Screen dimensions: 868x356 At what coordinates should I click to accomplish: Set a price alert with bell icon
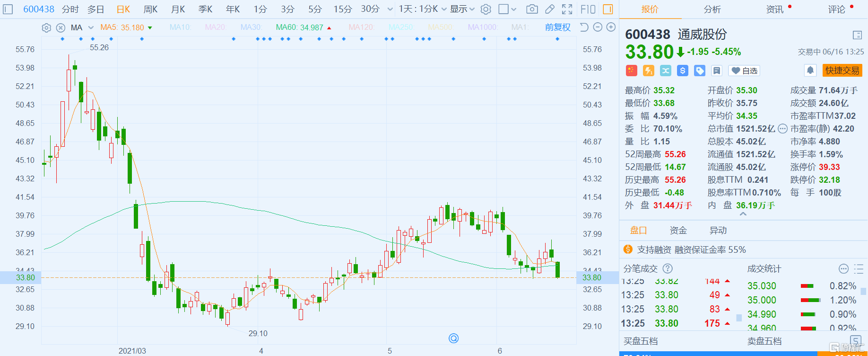tap(810, 71)
